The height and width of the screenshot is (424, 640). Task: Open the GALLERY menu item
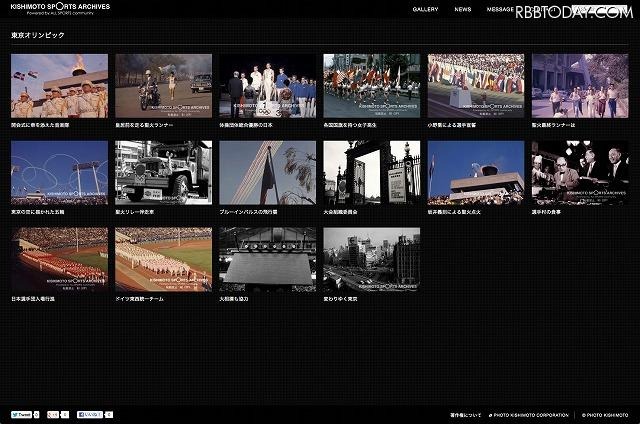coord(425,9)
